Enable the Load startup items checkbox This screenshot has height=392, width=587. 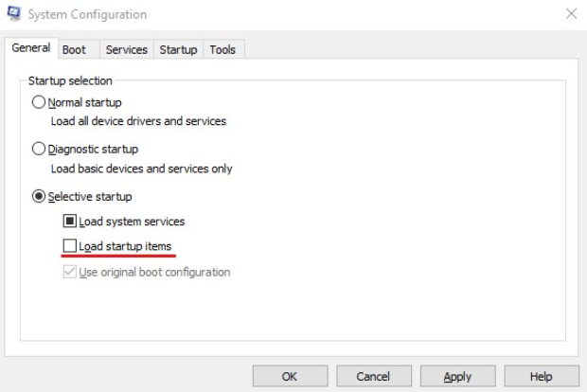pyautogui.click(x=70, y=247)
